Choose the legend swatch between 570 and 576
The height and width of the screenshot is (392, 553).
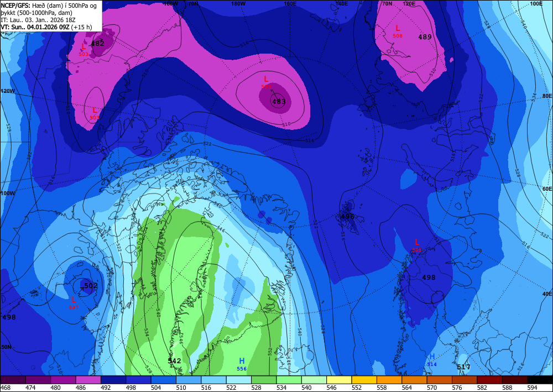440,380
